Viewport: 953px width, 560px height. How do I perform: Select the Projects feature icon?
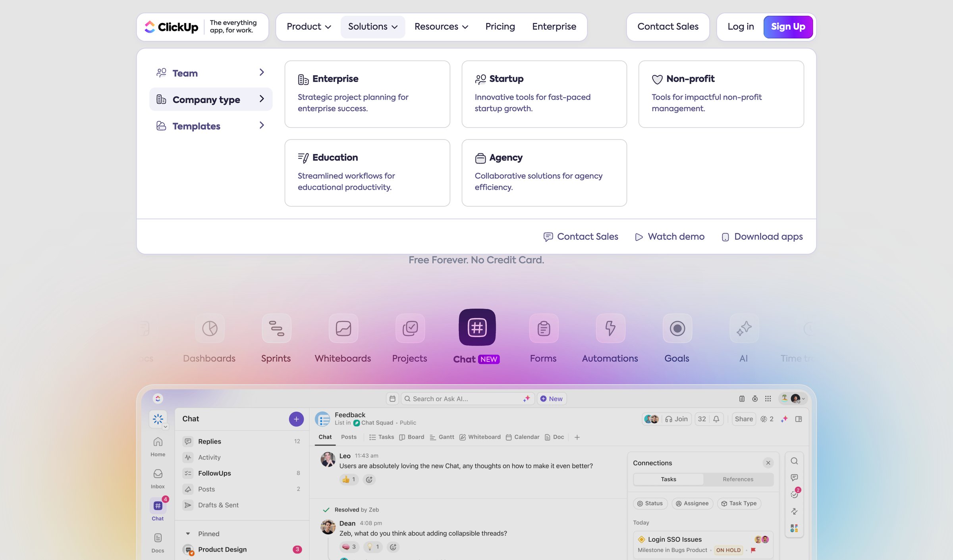[x=410, y=328]
